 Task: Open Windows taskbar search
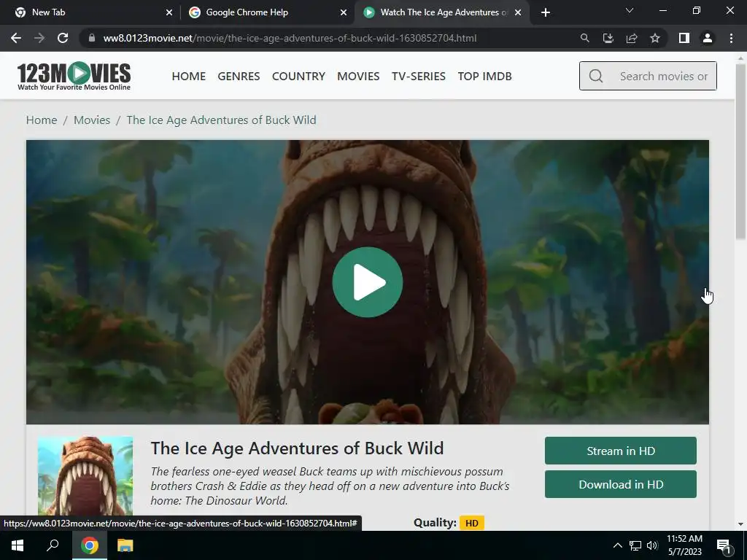pyautogui.click(x=53, y=545)
